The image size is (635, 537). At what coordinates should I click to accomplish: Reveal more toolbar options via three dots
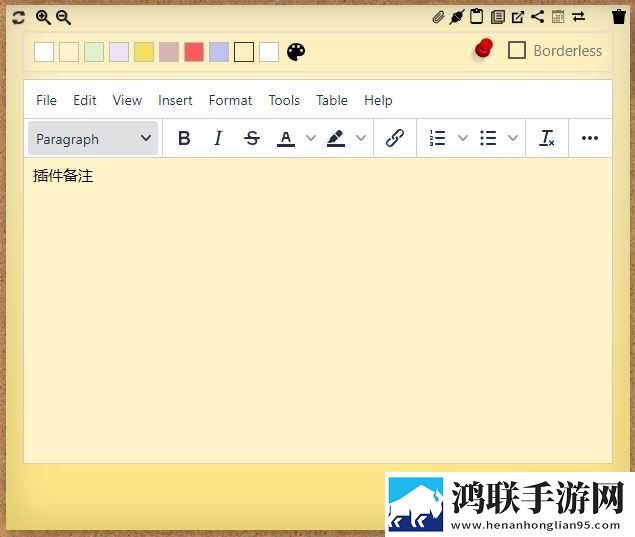pos(590,138)
